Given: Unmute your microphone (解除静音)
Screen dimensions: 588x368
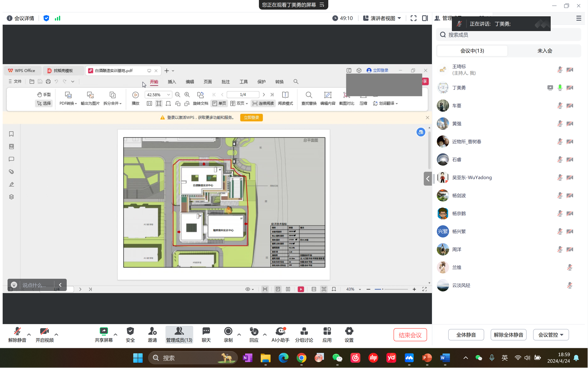Looking at the screenshot, I should coord(17,331).
